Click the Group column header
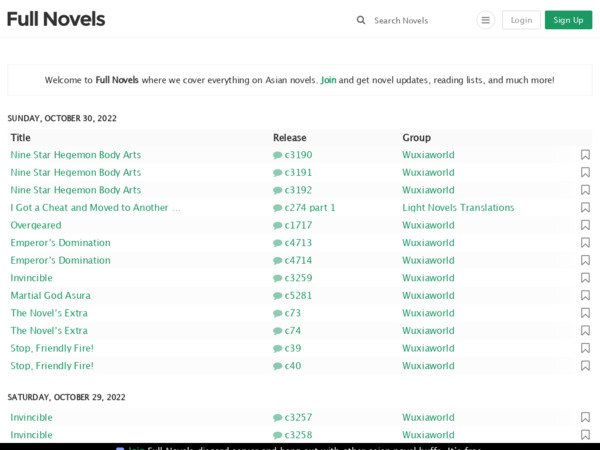 coord(416,137)
